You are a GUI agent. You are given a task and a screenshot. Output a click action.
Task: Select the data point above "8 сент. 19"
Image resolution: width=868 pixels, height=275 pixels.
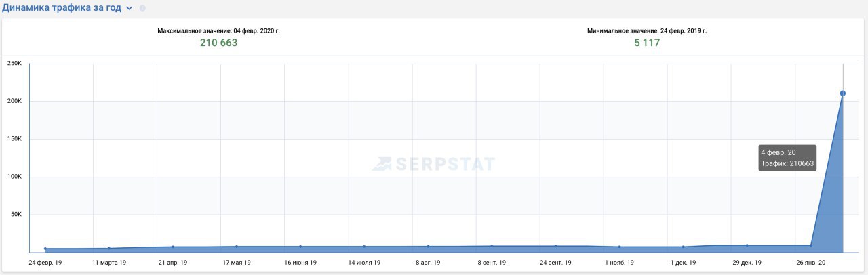point(492,246)
